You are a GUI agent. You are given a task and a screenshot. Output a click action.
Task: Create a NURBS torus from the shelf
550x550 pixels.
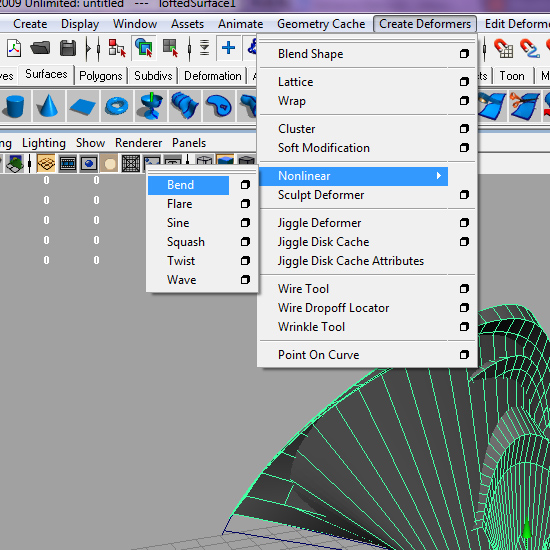pyautogui.click(x=116, y=106)
